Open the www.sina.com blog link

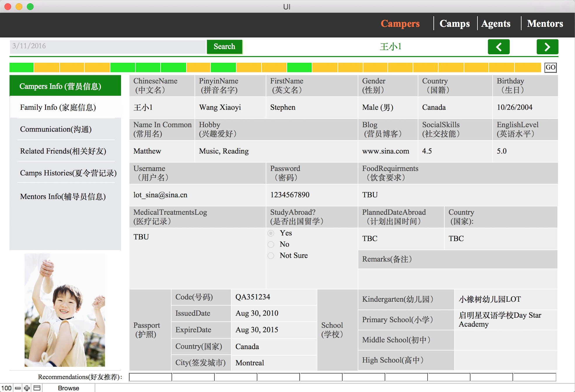[385, 151]
